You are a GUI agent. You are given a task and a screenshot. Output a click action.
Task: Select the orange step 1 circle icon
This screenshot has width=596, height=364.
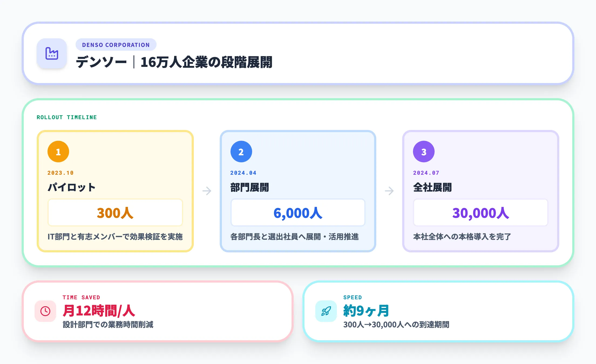(x=58, y=151)
